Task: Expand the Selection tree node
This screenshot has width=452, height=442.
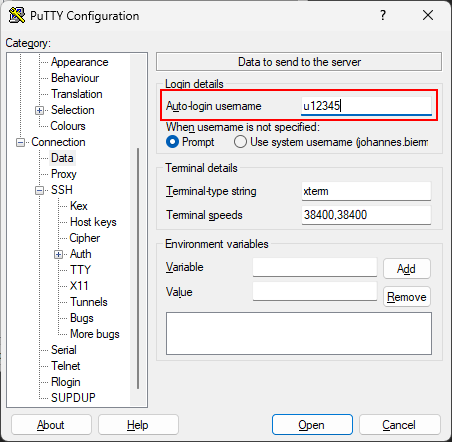Action: pyautogui.click(x=39, y=110)
